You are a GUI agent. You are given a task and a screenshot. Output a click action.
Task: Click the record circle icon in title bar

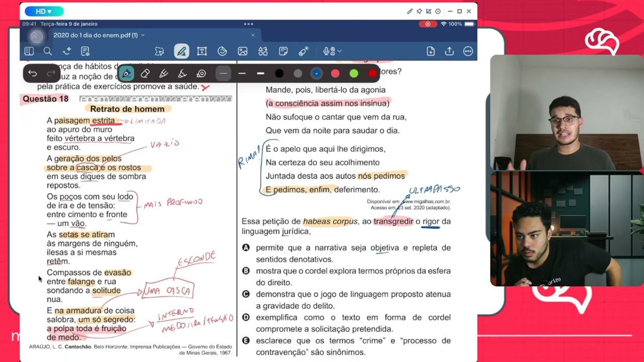pyautogui.click(x=438, y=11)
